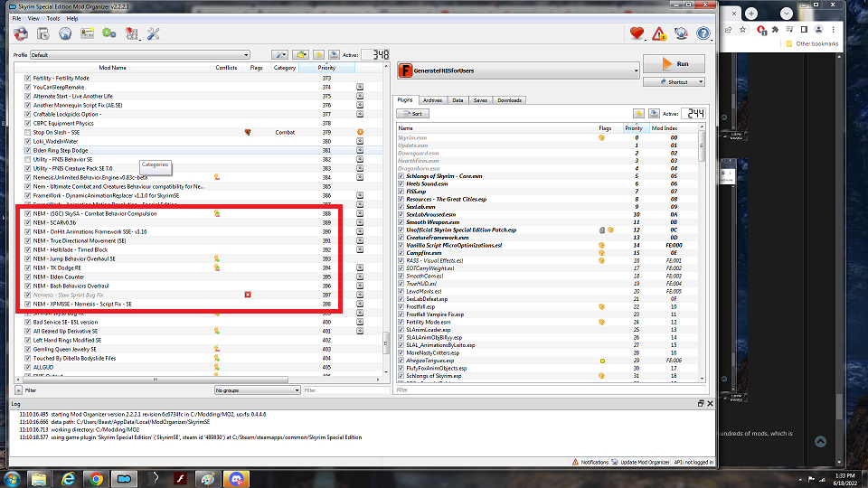Click the red-X flag on Nemesis Slow Sprint

click(x=248, y=295)
